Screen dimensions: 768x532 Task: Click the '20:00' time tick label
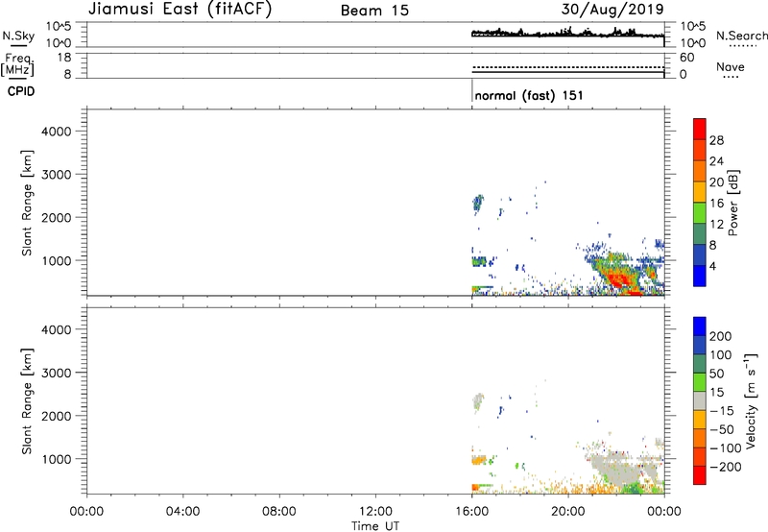point(568,512)
